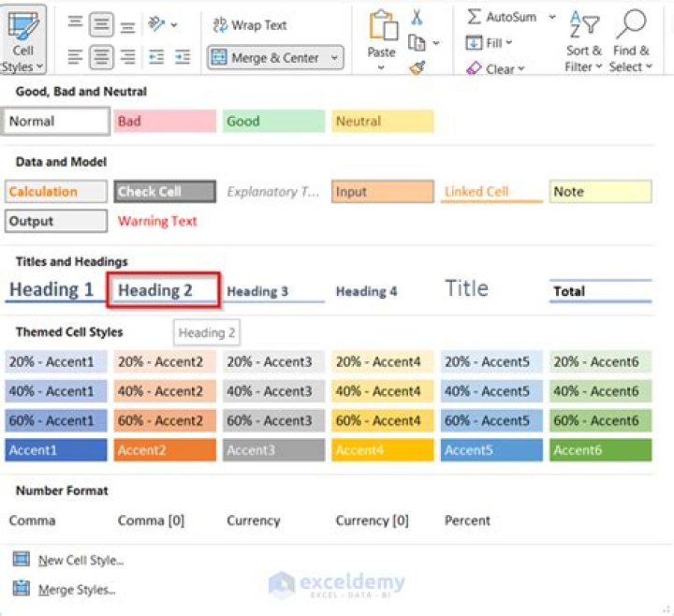Apply the Heading 2 style
This screenshot has width=674, height=616.
163,289
